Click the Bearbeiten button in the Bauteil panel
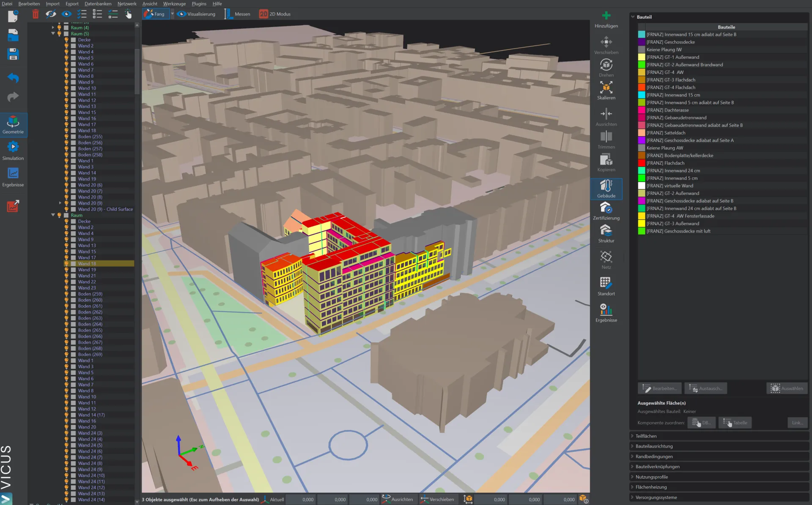Image resolution: width=812 pixels, height=505 pixels. [x=659, y=388]
